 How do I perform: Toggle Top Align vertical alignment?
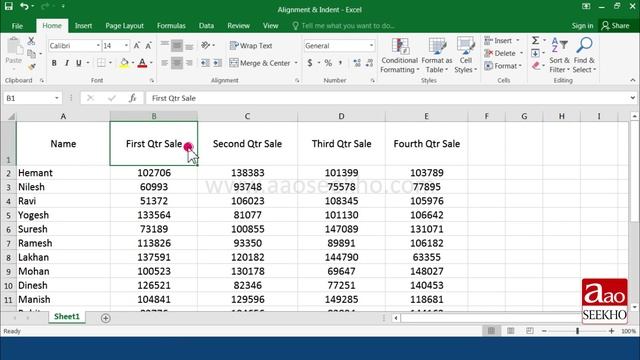(x=164, y=45)
